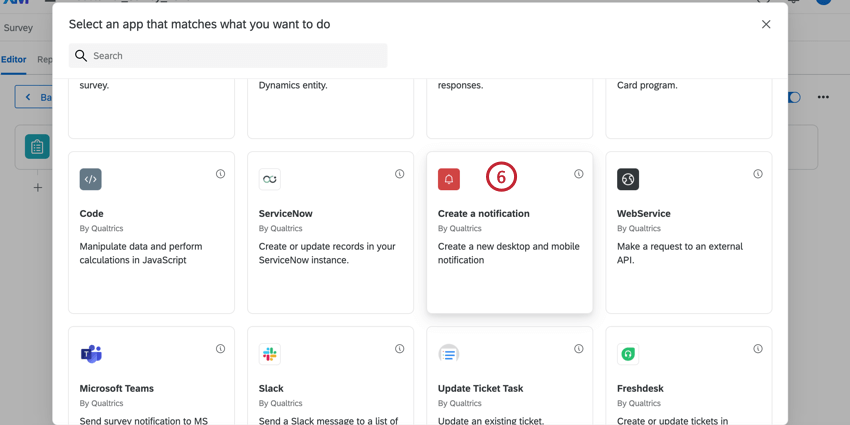Open info icon on Microsoft Teams card
The image size is (850, 425).
pos(221,349)
